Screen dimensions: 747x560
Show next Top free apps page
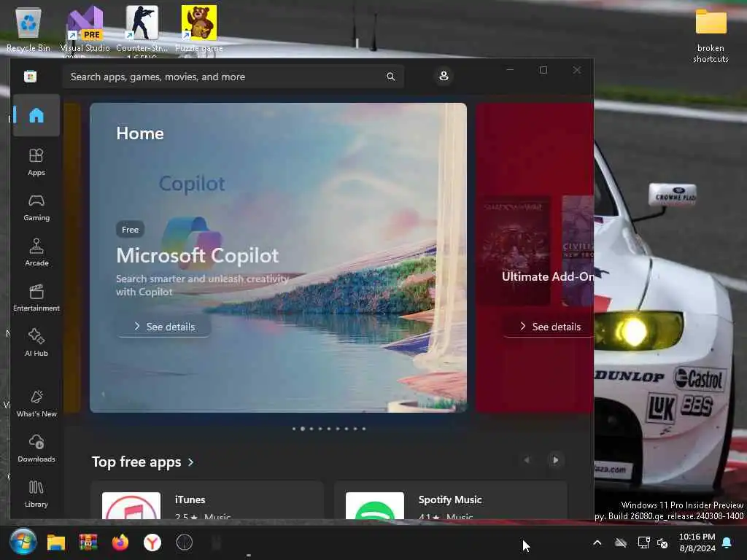pyautogui.click(x=555, y=460)
